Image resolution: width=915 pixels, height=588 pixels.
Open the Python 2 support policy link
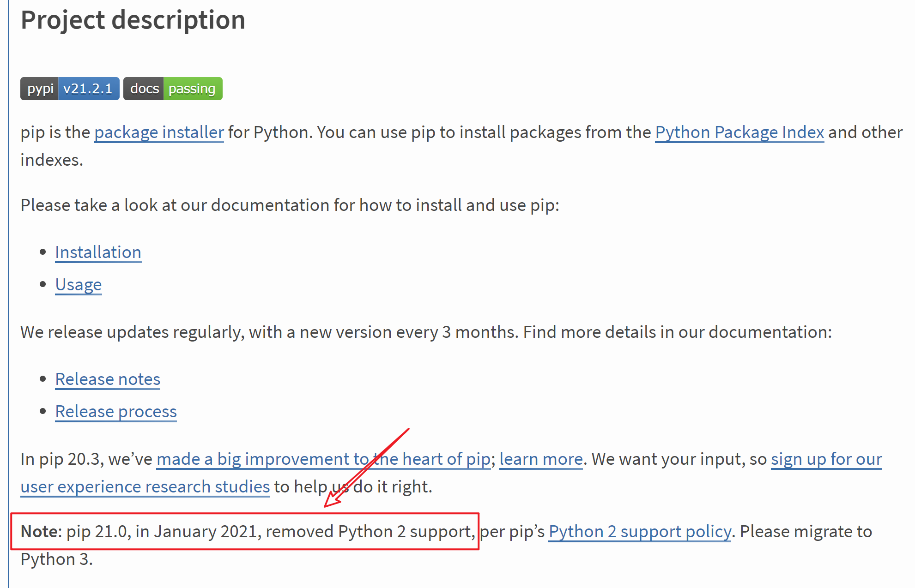[640, 531]
